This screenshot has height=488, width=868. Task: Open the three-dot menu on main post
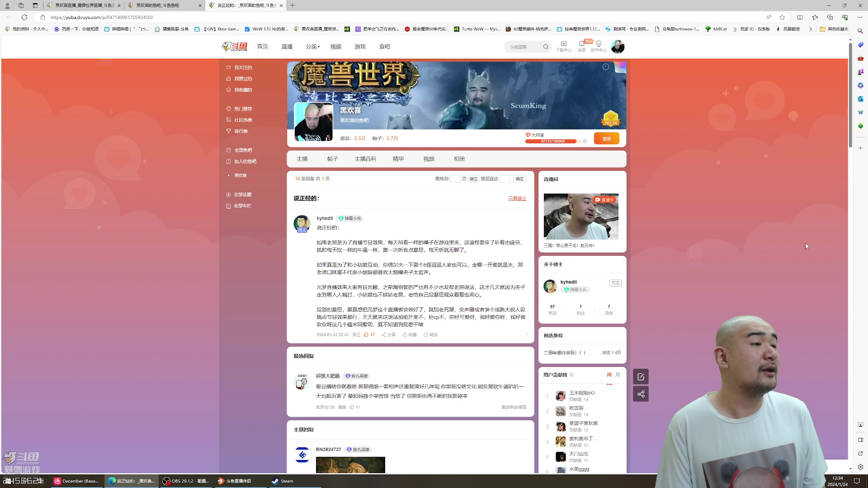tap(527, 335)
